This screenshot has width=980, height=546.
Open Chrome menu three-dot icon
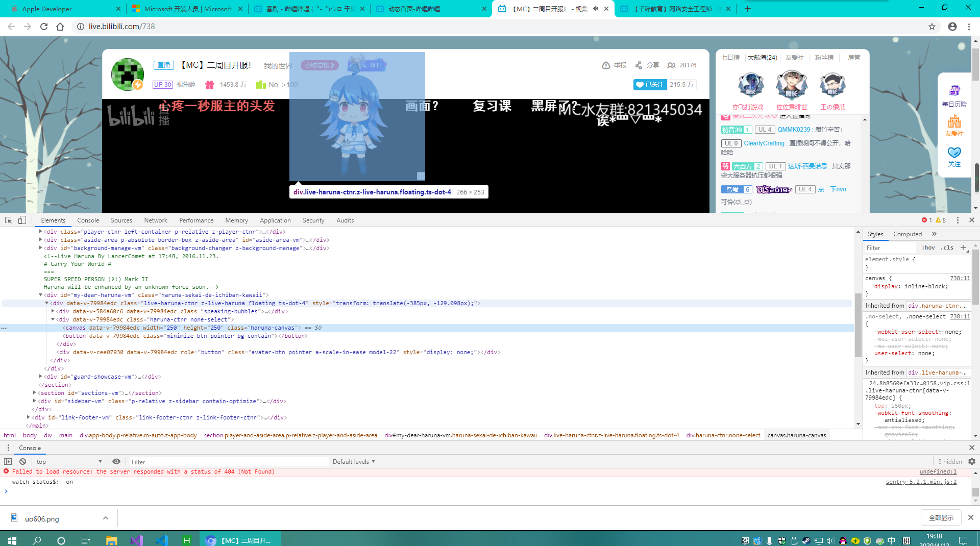969,27
